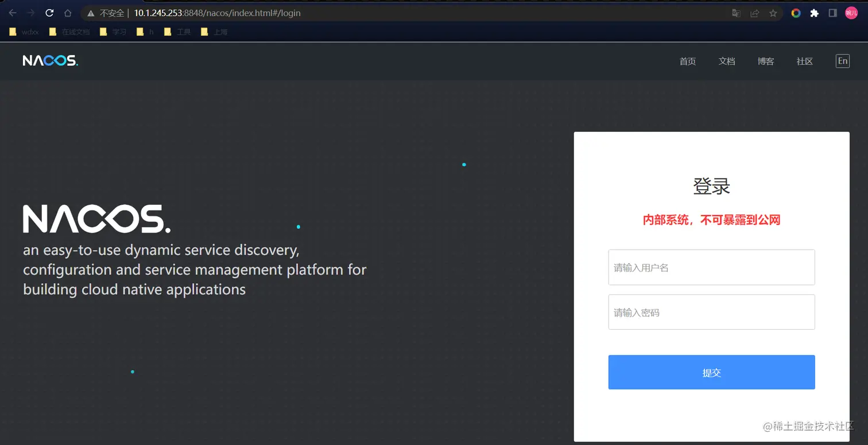868x445 pixels.
Task: Open the 上海 bookmark folder
Action: 214,32
